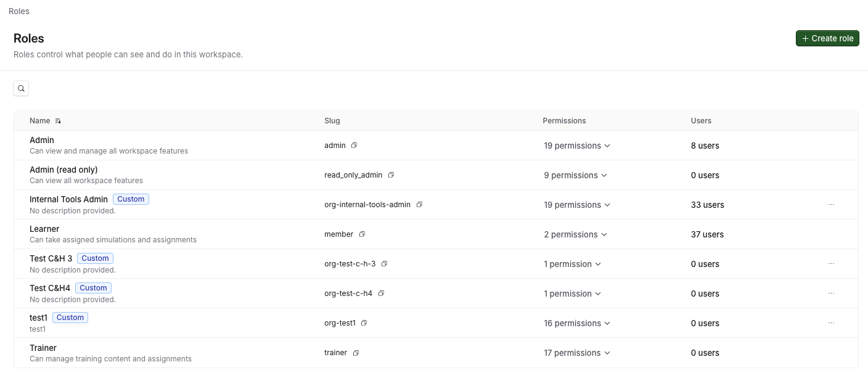View the 33 users of Internal Tools Admin
This screenshot has height=378, width=868.
pyautogui.click(x=708, y=205)
